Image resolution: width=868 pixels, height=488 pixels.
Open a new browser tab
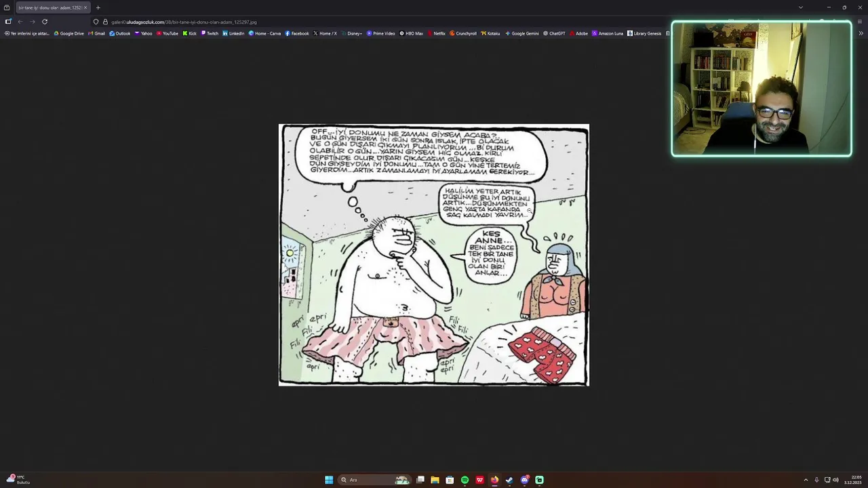click(98, 7)
